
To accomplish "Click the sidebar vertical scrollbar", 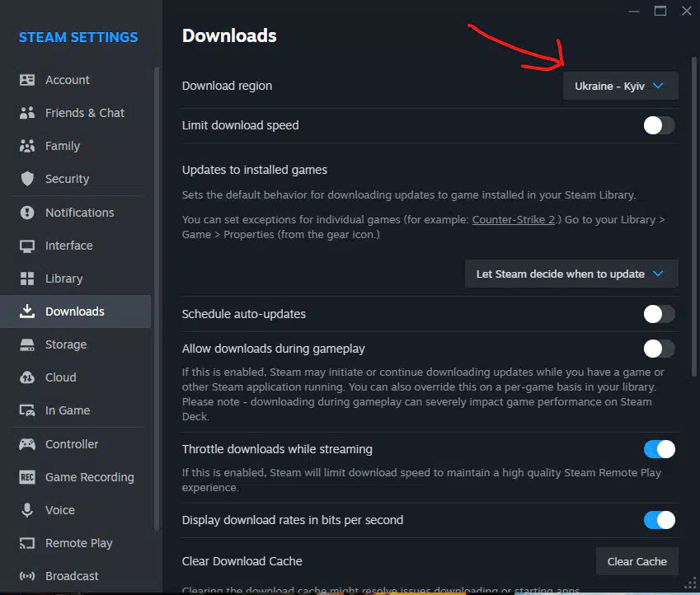I will (157, 298).
